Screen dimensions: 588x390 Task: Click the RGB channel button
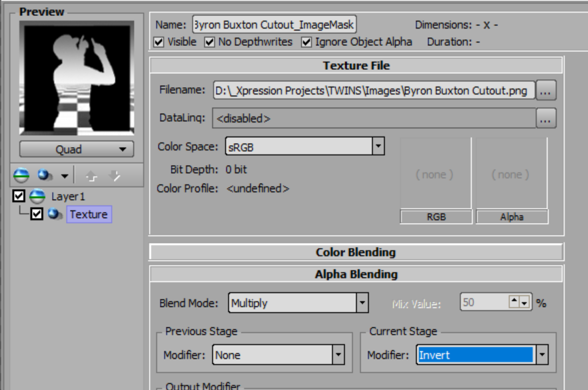(436, 217)
